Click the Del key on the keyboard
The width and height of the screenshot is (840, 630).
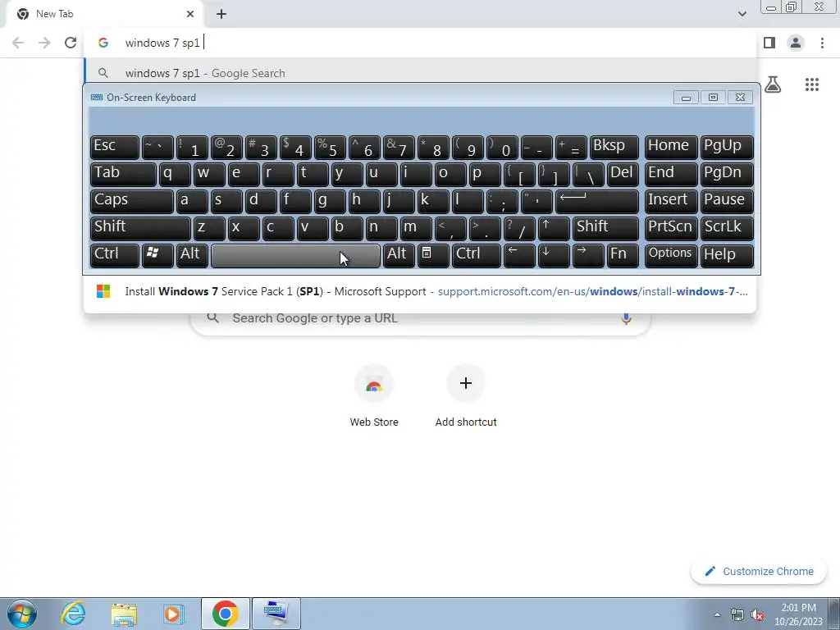pos(623,174)
